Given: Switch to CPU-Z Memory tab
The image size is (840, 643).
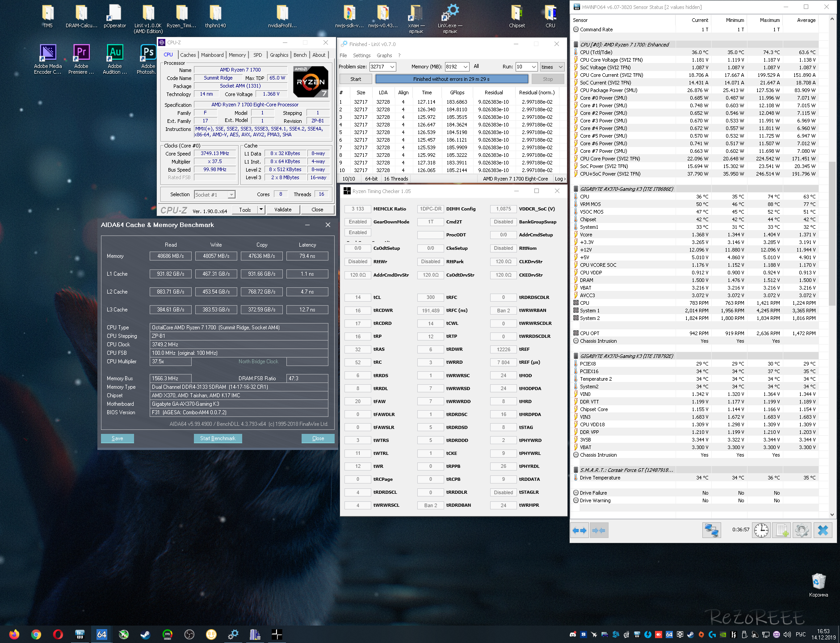Looking at the screenshot, I should click(237, 55).
